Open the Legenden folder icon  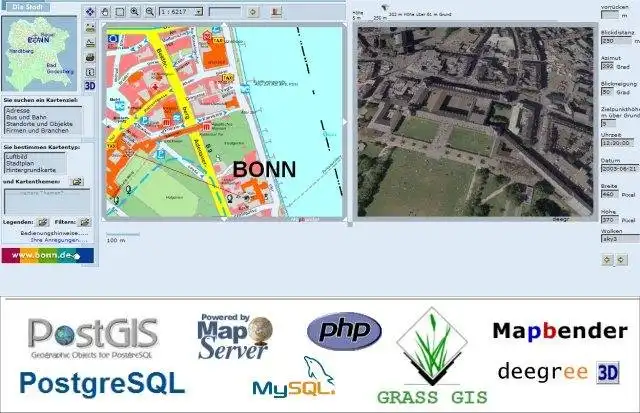coord(42,222)
